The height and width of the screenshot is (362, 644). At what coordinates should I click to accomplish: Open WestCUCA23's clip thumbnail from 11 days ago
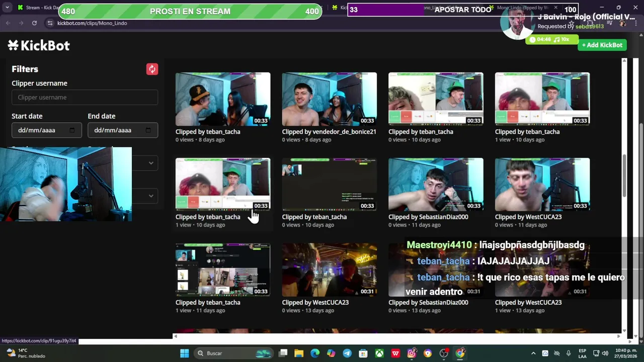click(x=542, y=184)
